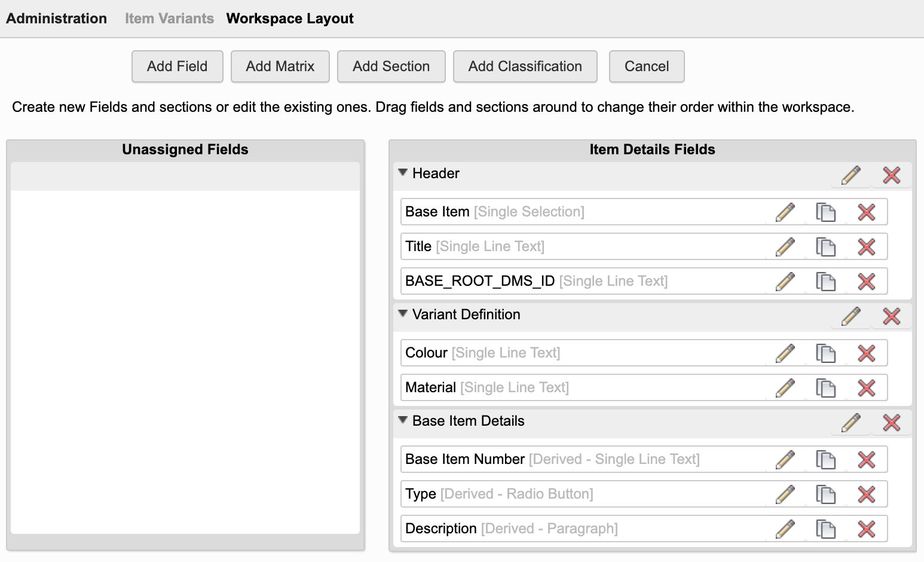Edit the Base Item field with pencil icon
This screenshot has width=924, height=562.
click(785, 212)
